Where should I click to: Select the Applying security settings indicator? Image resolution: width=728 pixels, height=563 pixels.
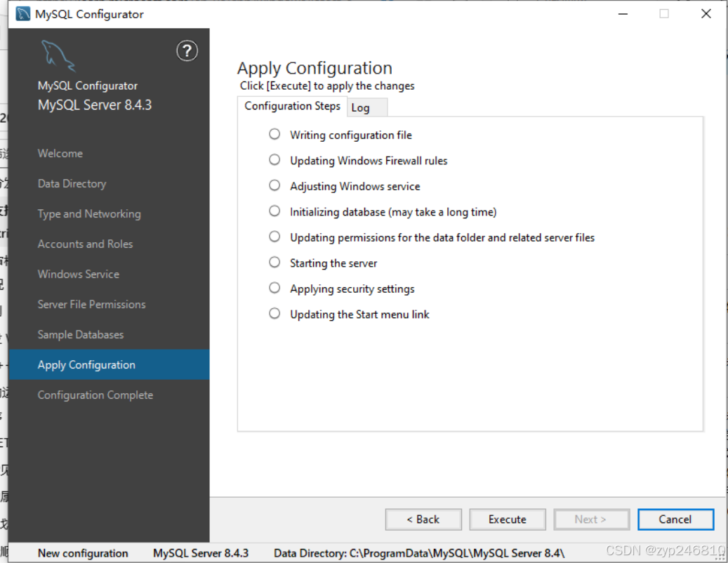pos(274,288)
